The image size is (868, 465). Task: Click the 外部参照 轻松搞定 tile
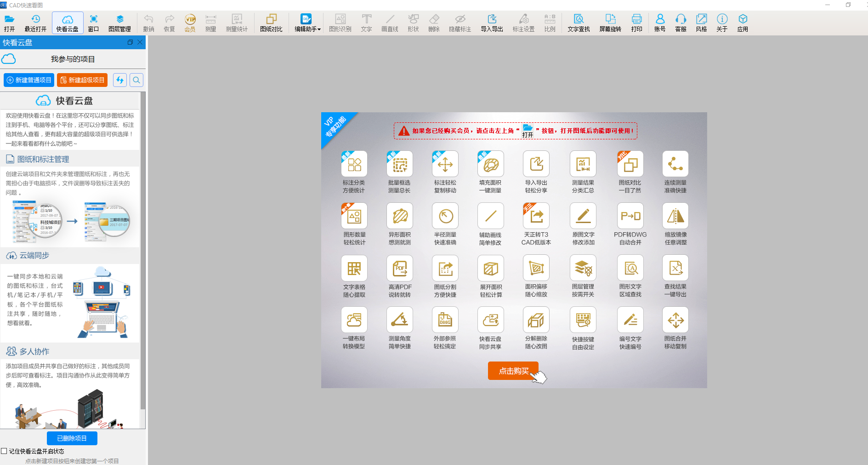(x=445, y=328)
